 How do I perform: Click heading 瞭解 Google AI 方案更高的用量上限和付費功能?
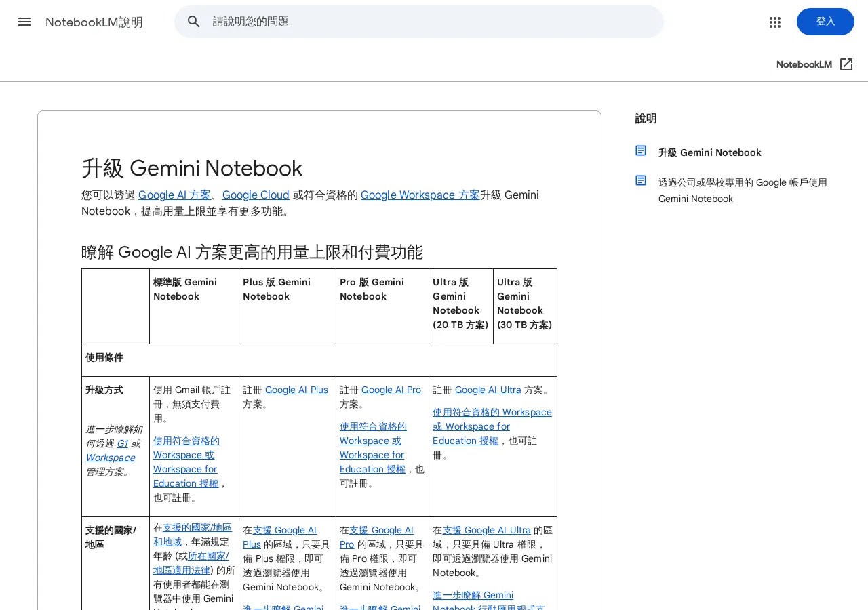click(x=252, y=252)
